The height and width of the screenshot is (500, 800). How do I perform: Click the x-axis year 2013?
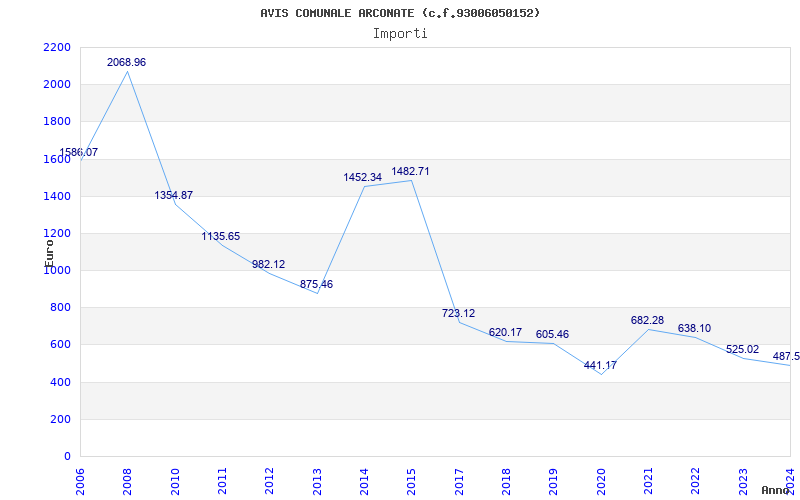coord(317,481)
